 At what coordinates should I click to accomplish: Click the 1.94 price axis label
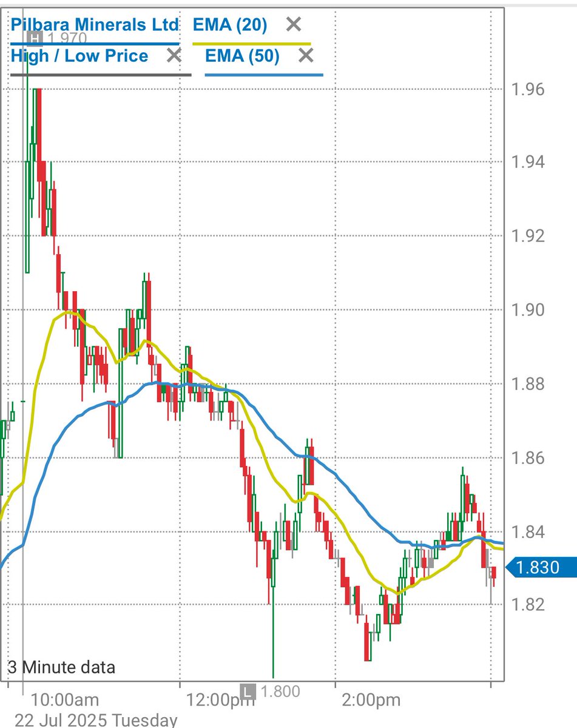pyautogui.click(x=528, y=162)
